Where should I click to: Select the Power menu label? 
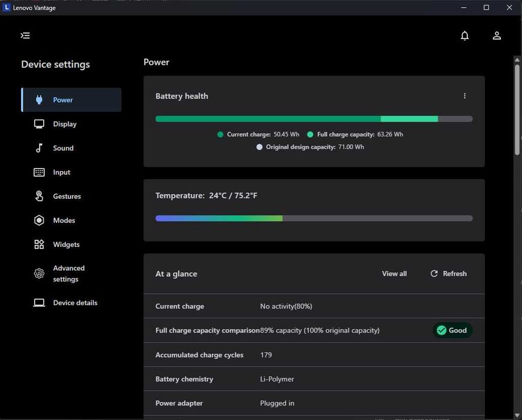[x=63, y=100]
